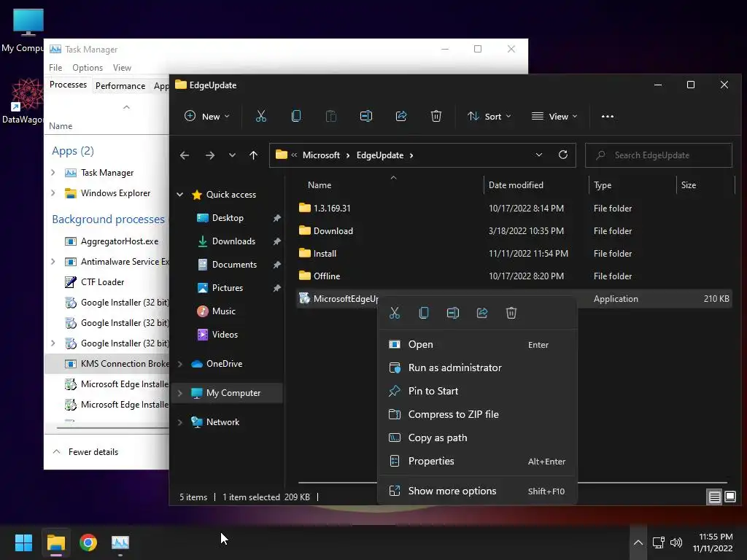This screenshot has height=560, width=747.
Task: Click the Copy icon in Explorer toolbar
Action: 296,116
